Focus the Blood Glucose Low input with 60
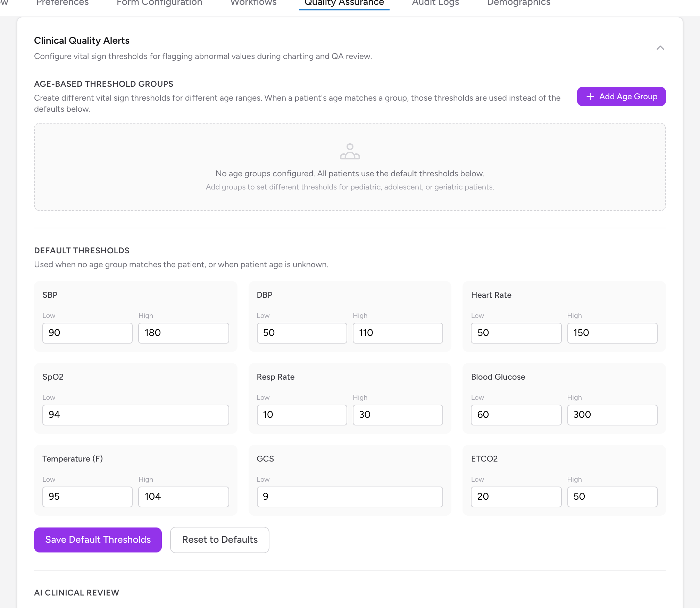The image size is (700, 608). click(x=516, y=415)
